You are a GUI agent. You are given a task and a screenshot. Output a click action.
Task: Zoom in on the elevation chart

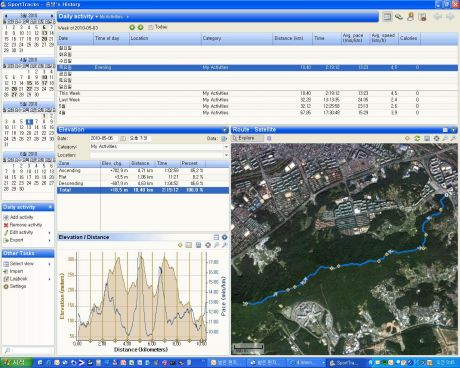point(217,245)
